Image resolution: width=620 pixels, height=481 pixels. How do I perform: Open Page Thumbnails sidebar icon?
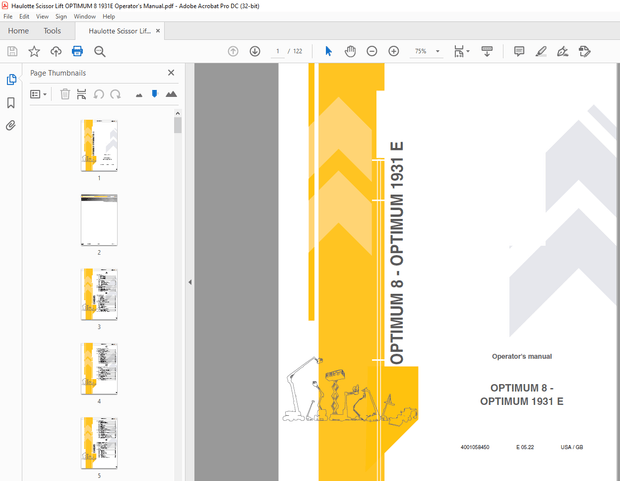[11, 80]
